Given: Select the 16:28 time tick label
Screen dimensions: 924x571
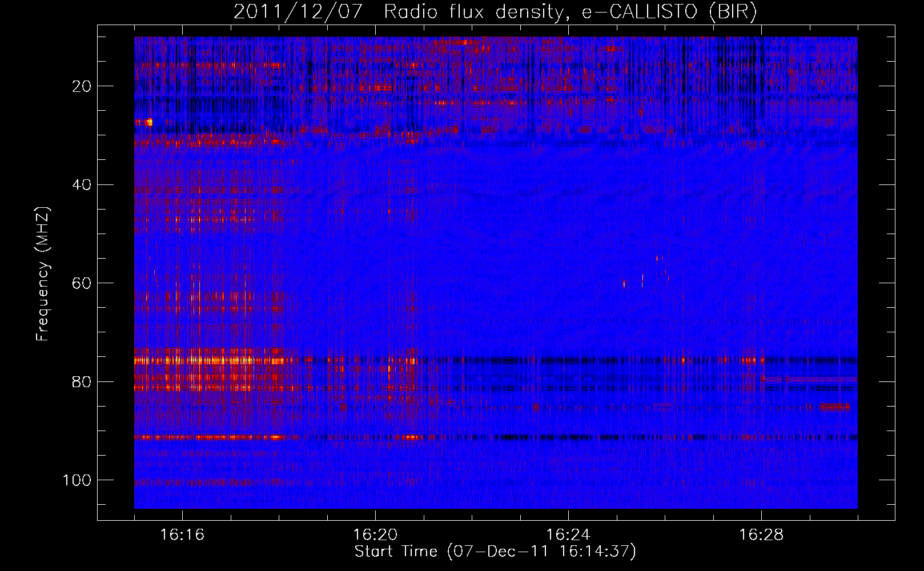Looking at the screenshot, I should 761,535.
